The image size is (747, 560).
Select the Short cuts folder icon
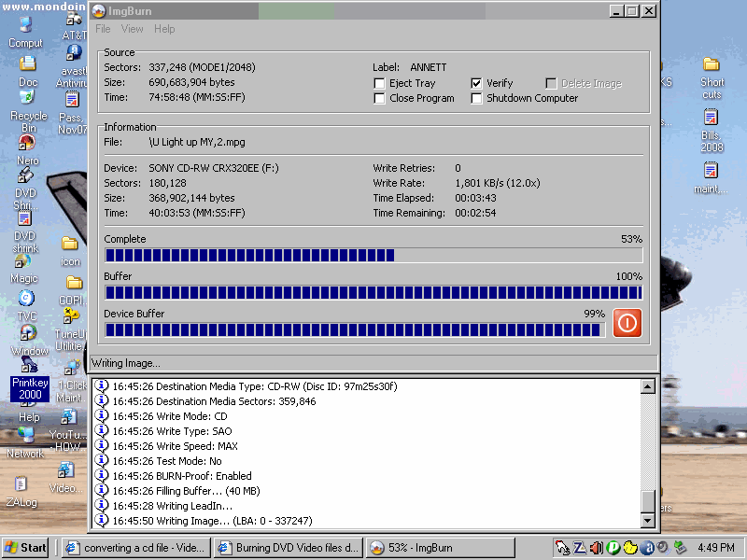712,78
